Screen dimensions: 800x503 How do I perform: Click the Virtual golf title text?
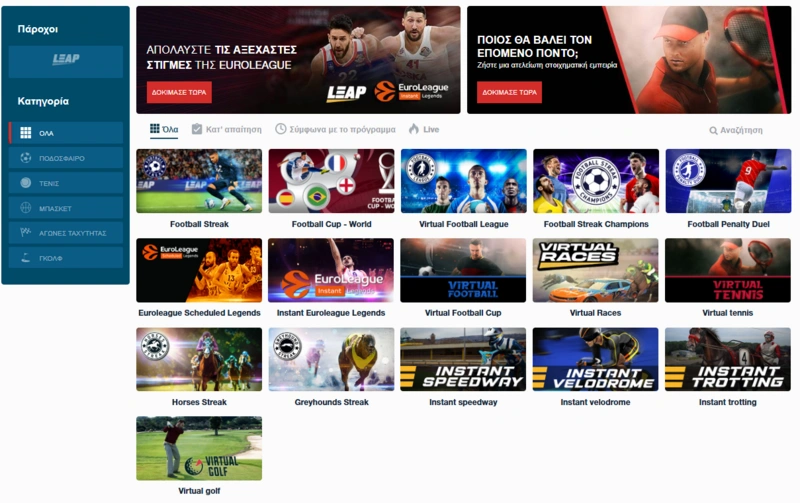(199, 491)
